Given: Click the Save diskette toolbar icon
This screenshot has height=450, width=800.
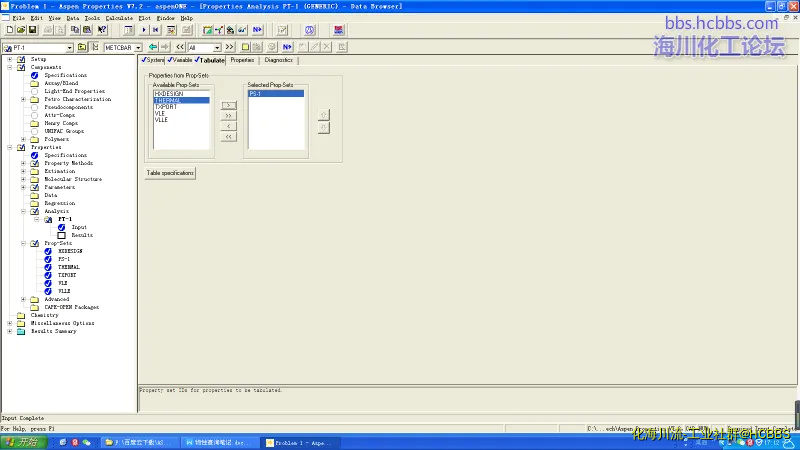Looking at the screenshot, I should click(32, 30).
